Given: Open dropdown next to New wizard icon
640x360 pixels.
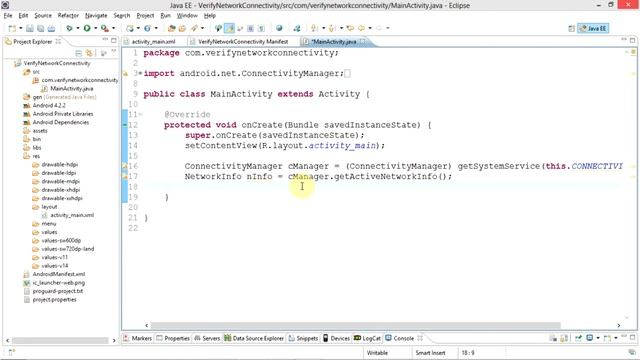Looking at the screenshot, I should click(21, 28).
